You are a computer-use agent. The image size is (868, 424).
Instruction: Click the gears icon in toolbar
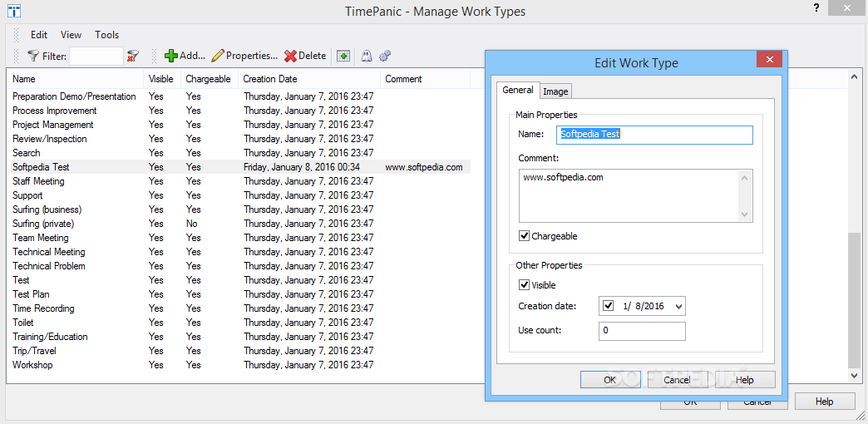coord(385,56)
